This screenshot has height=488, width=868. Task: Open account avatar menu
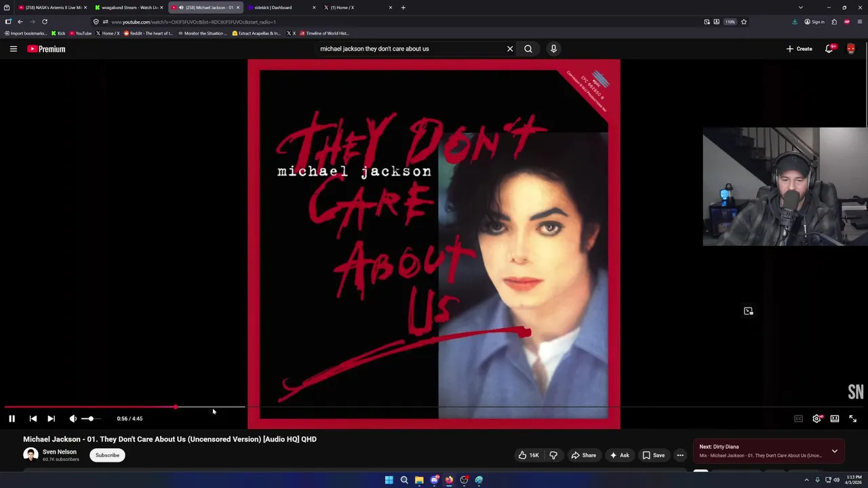[x=851, y=49]
